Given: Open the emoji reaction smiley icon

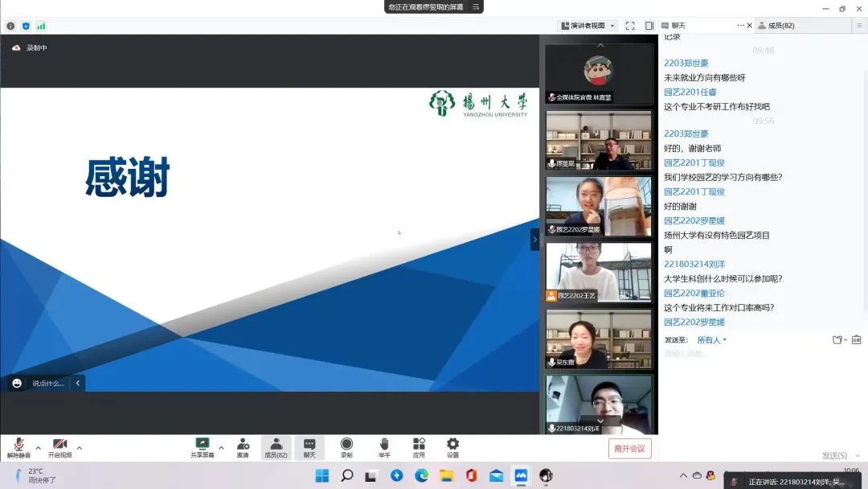Looking at the screenshot, I should tap(17, 383).
